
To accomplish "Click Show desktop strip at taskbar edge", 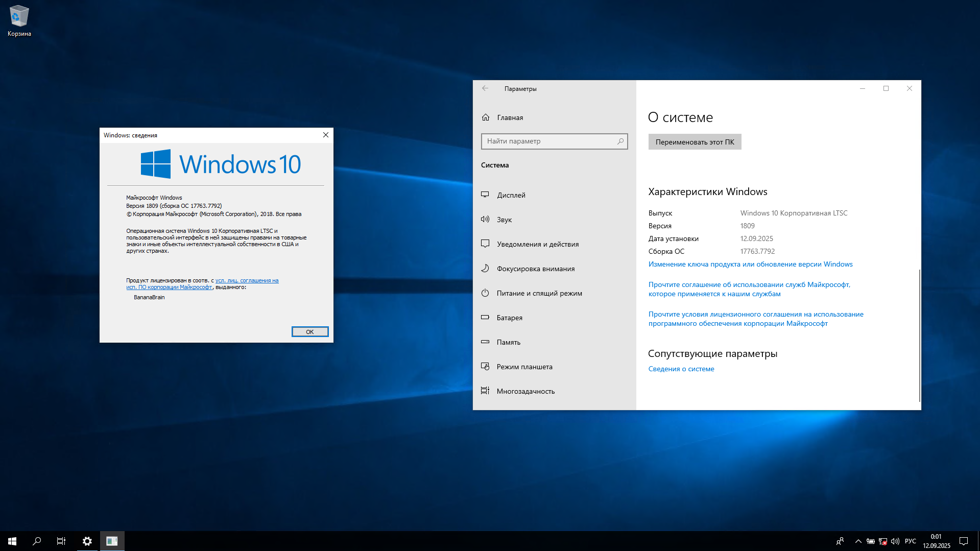I will point(978,541).
